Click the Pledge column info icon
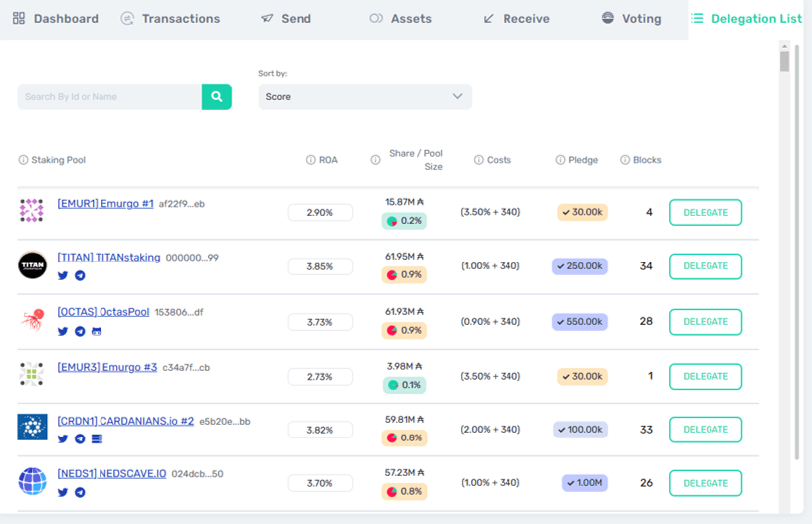 click(560, 160)
